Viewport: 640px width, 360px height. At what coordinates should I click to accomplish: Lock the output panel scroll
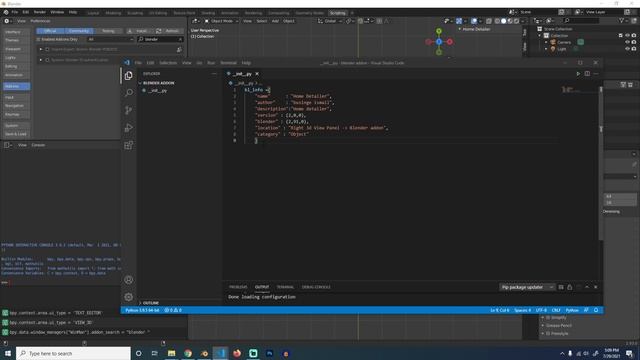click(570, 287)
